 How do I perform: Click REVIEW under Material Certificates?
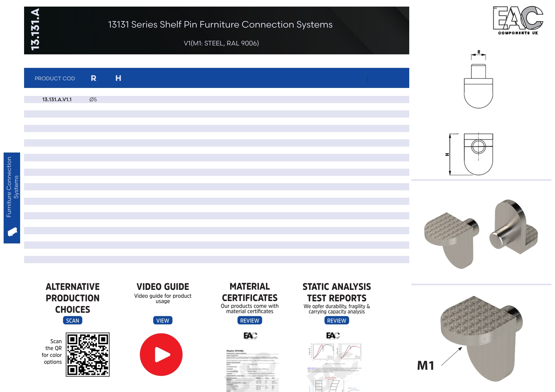pos(250,321)
